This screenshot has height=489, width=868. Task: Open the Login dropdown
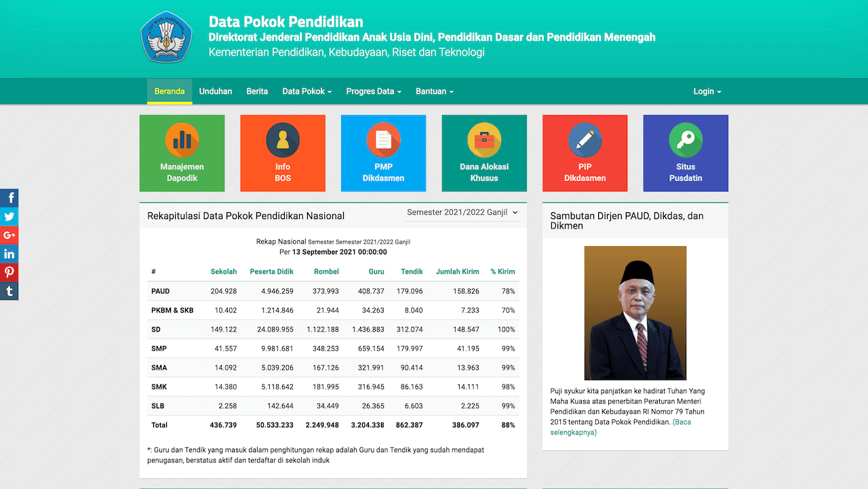pos(707,92)
